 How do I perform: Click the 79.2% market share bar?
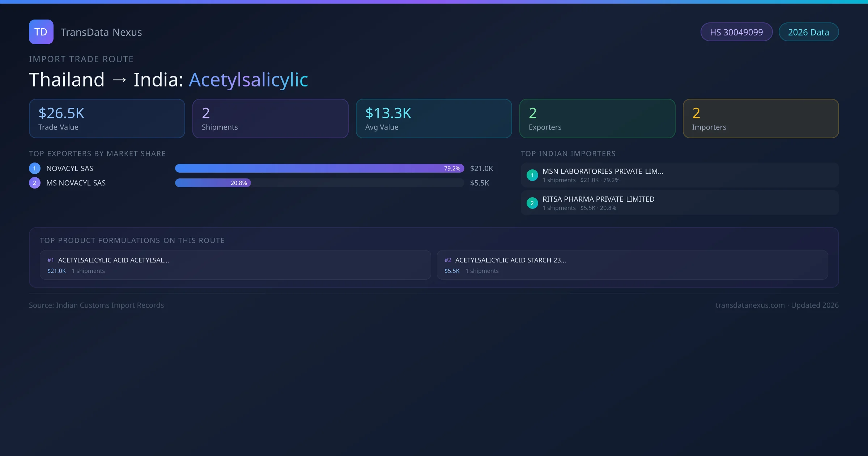pyautogui.click(x=318, y=168)
